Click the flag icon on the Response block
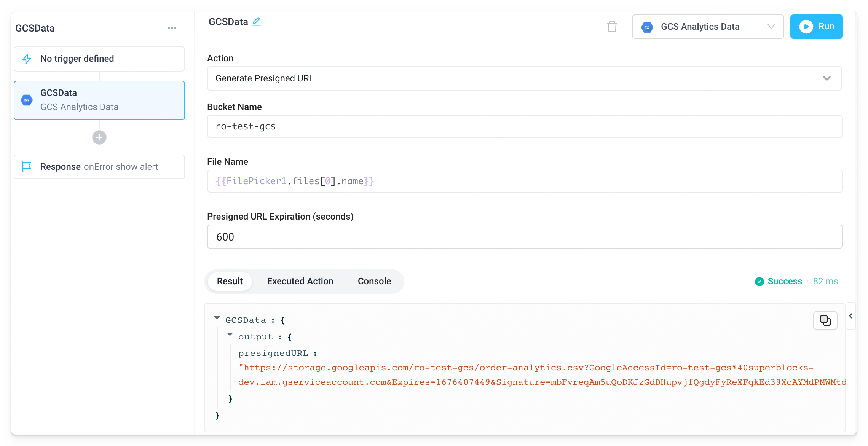The width and height of the screenshot is (868, 446). (x=27, y=167)
